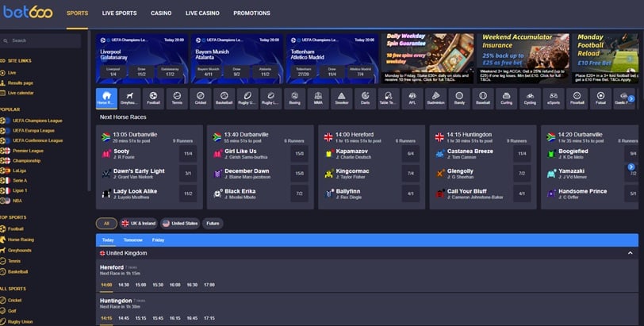
Task: Open Live link in site links
Action: point(11,73)
